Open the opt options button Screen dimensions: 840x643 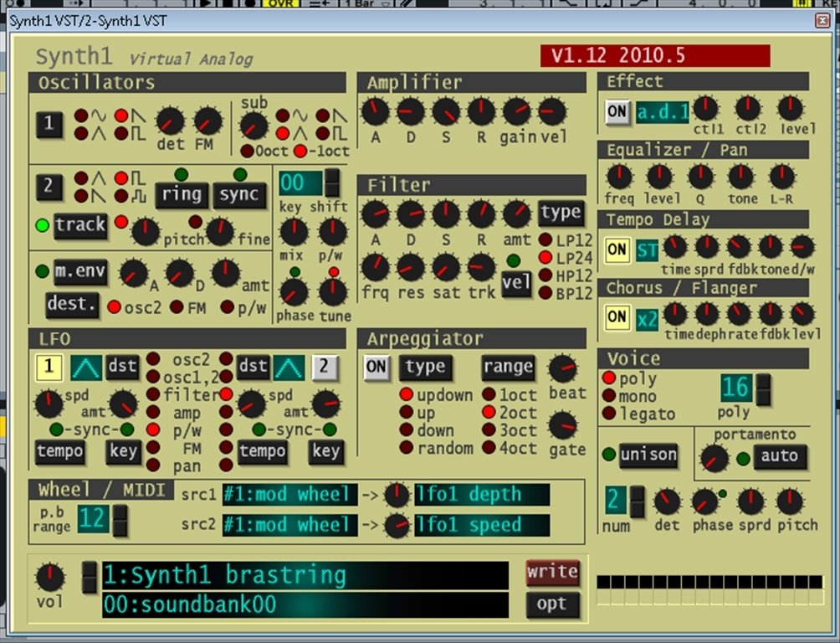coord(552,605)
